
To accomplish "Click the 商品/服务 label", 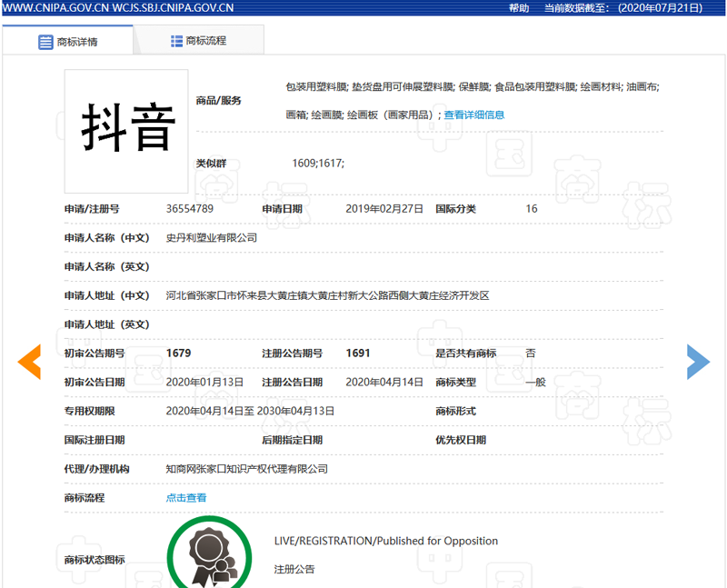I will [x=218, y=100].
